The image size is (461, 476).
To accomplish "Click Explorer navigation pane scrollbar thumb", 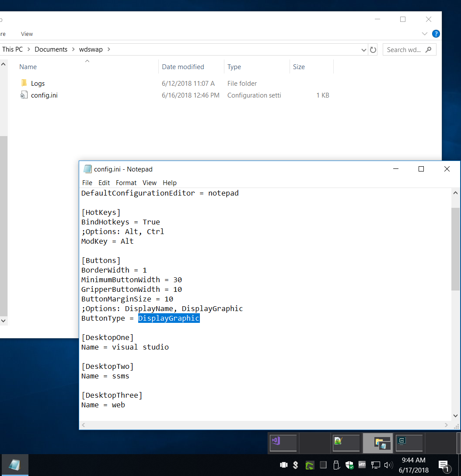I will (x=3, y=226).
